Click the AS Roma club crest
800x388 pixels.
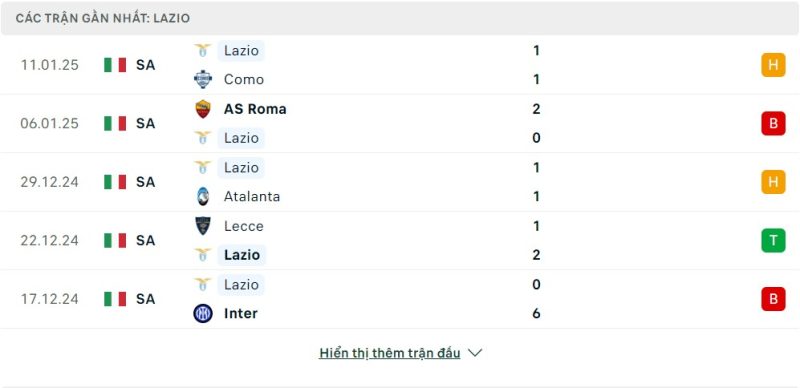203,109
